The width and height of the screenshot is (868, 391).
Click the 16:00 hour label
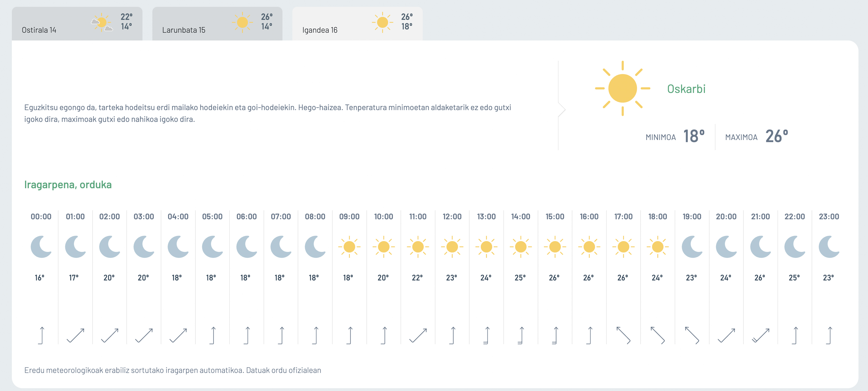point(589,217)
